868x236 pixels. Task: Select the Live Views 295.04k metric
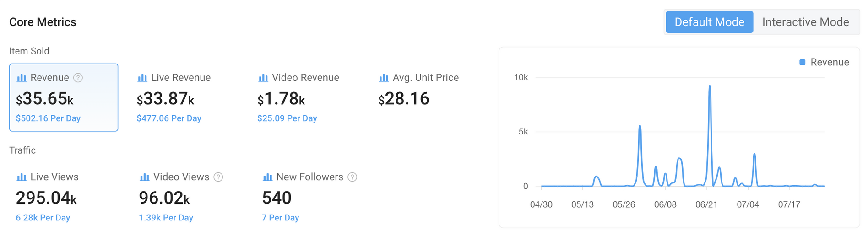pos(46,198)
